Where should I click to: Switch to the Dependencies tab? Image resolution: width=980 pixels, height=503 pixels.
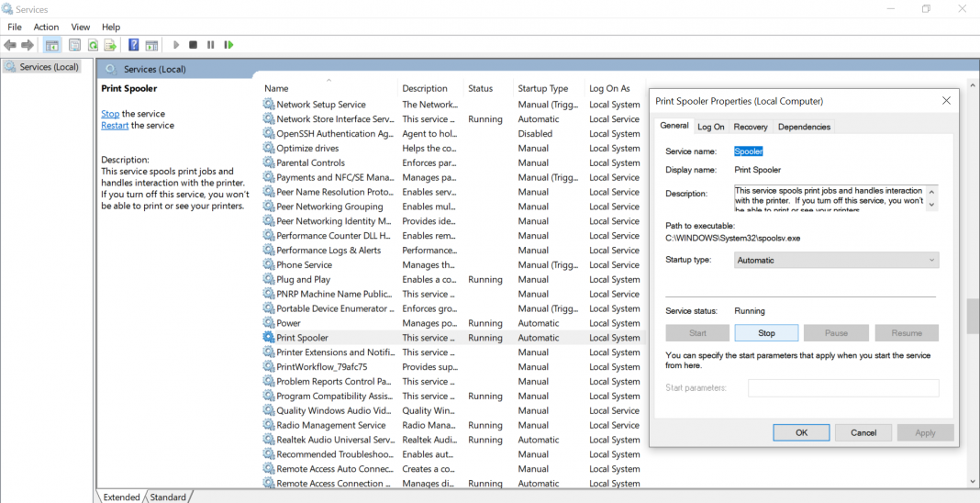(x=804, y=127)
